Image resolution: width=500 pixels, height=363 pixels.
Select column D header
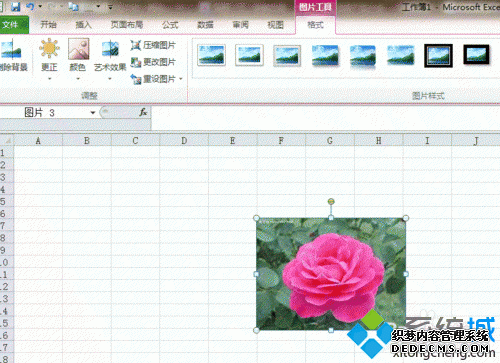[184, 141]
